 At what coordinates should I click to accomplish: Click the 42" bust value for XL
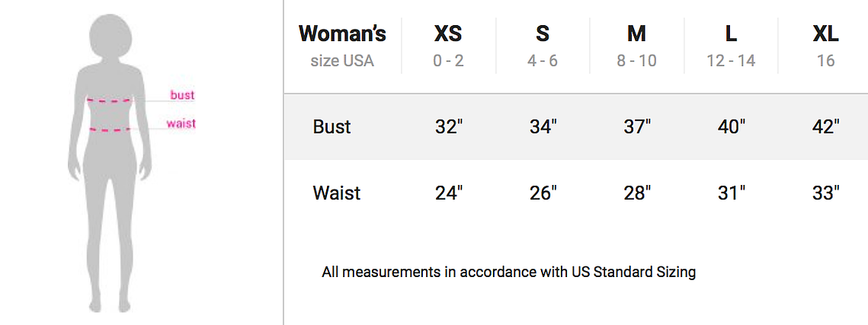tap(825, 126)
